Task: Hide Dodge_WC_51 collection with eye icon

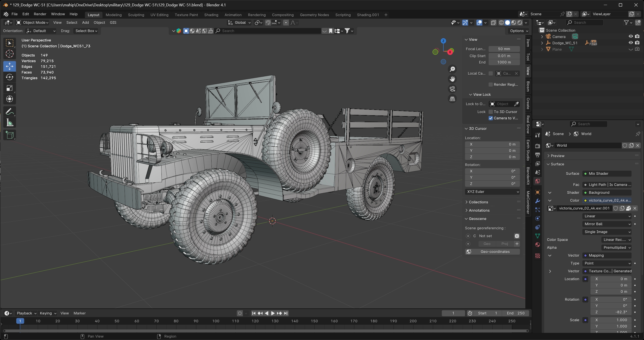Action: [x=630, y=43]
